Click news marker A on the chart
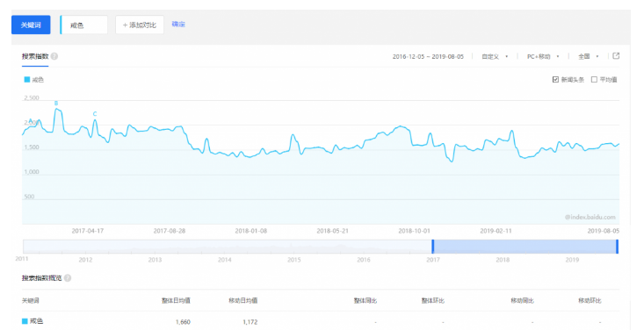Image resolution: width=644 pixels, height=330 pixels. (x=31, y=120)
